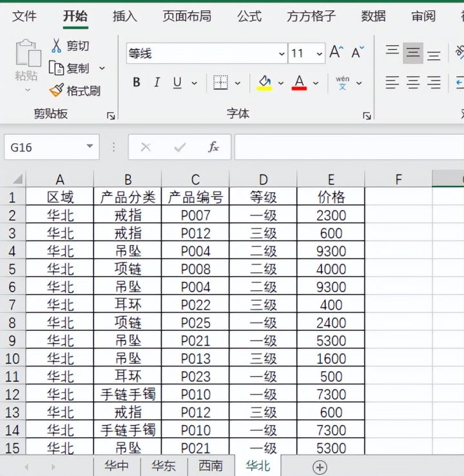
Task: Expand underline style options arrow
Action: [195, 83]
